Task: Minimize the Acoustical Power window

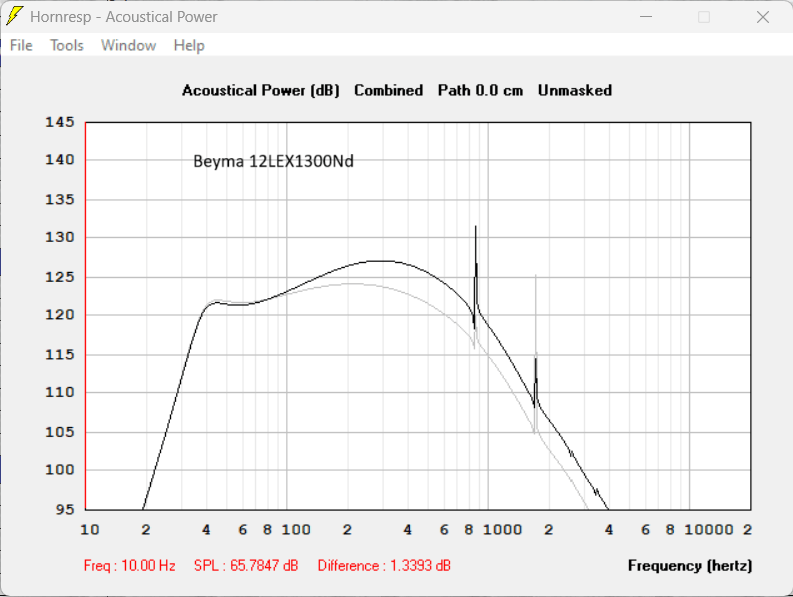Action: click(x=646, y=17)
